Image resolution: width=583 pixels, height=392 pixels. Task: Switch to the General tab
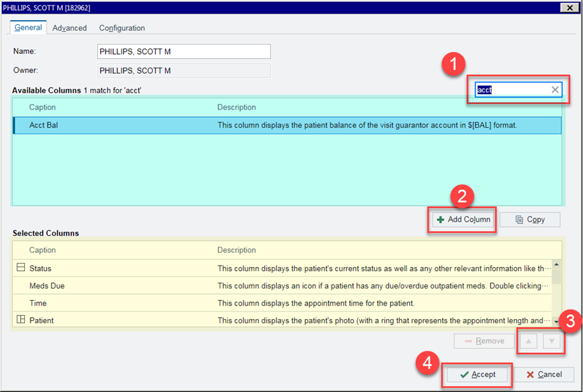pos(28,28)
